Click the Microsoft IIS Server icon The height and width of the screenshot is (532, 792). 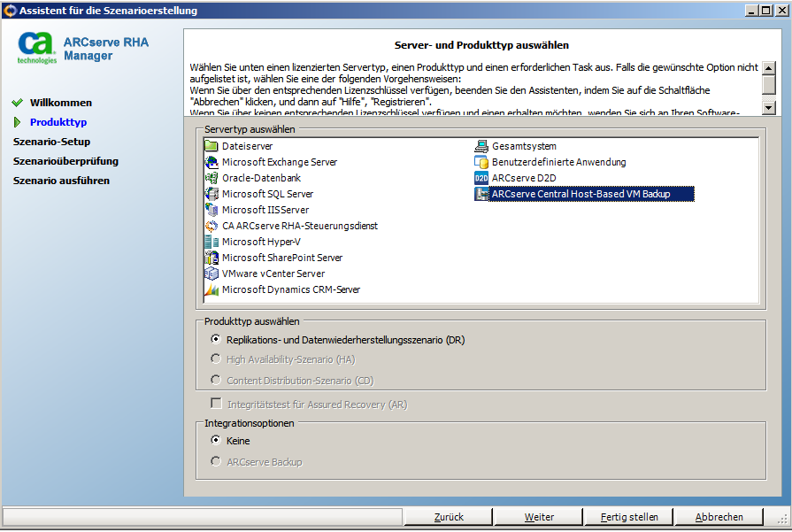pos(211,210)
